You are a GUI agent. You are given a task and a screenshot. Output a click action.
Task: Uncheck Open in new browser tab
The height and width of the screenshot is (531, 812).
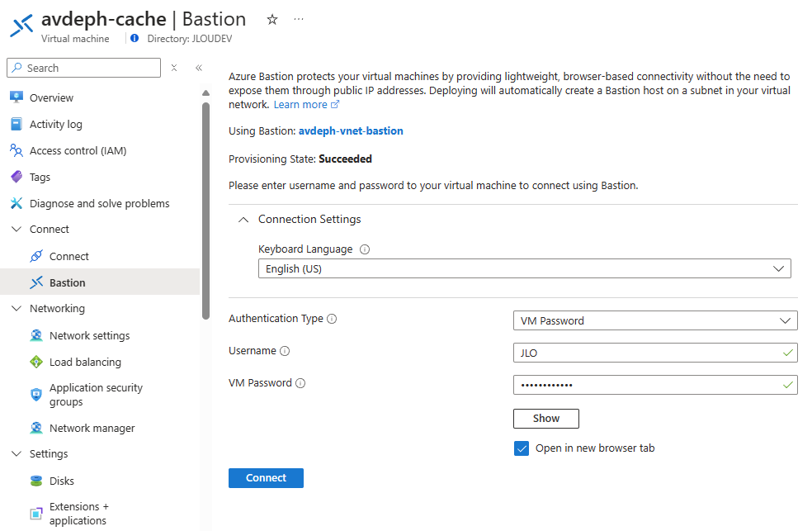(522, 448)
